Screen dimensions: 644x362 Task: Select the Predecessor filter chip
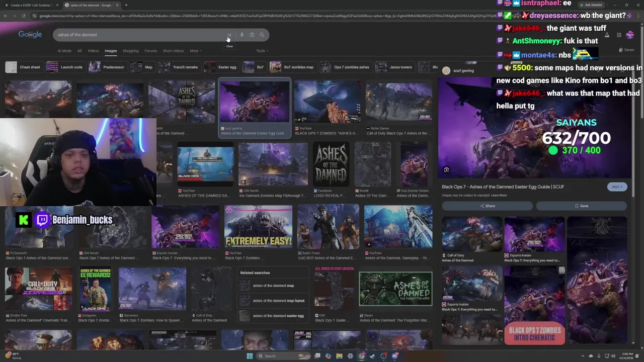[107, 67]
